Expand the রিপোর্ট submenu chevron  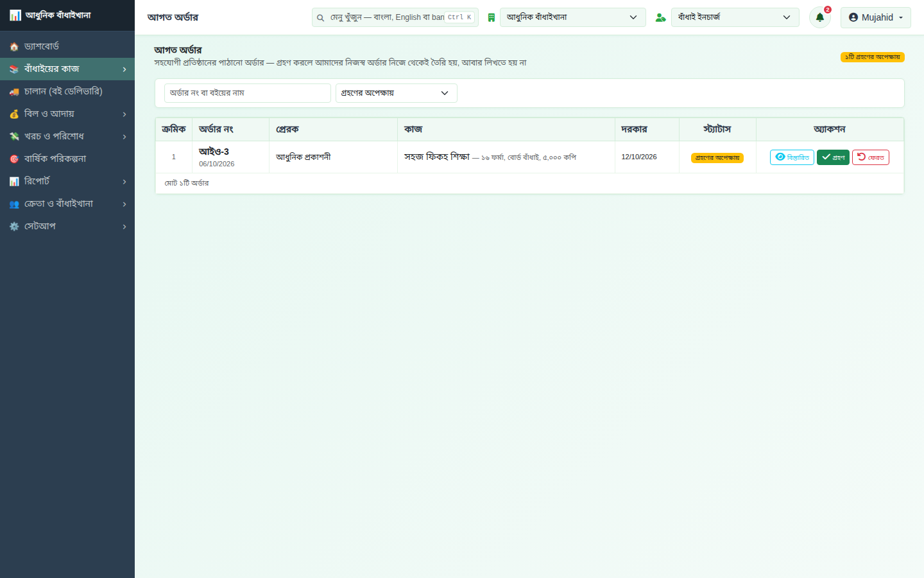point(124,182)
